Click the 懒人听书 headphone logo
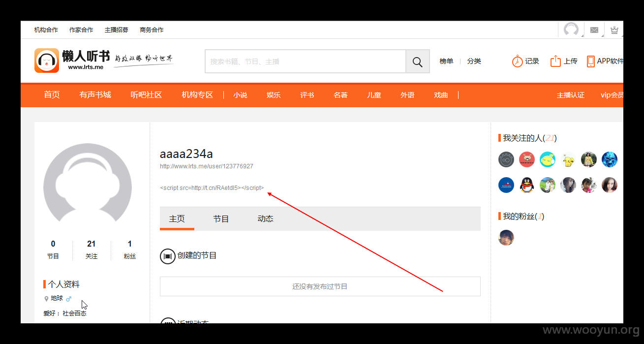The width and height of the screenshot is (644, 344). (47, 61)
